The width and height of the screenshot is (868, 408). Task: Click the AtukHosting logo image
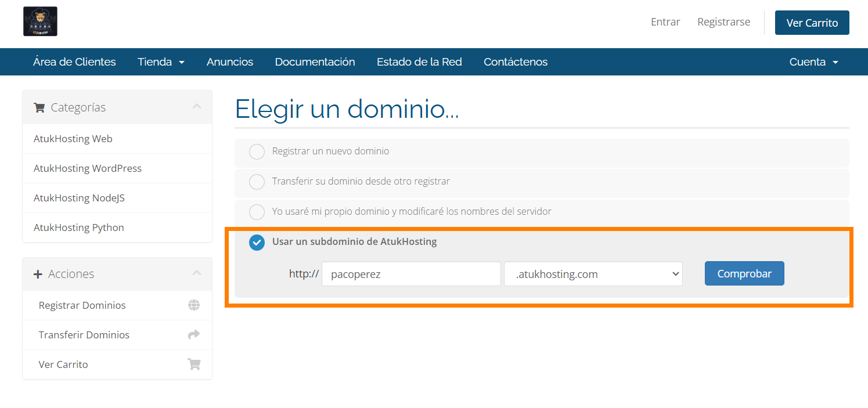click(x=40, y=21)
